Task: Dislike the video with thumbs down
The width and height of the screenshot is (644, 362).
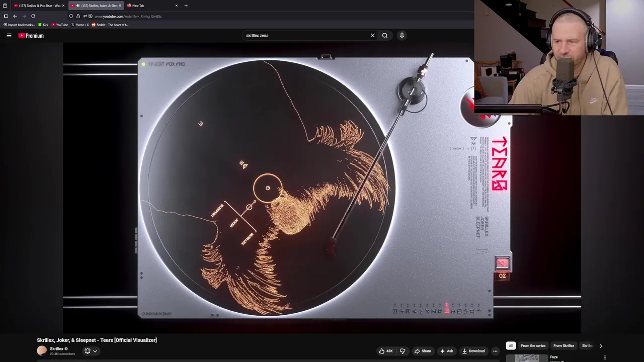Action: (x=403, y=351)
